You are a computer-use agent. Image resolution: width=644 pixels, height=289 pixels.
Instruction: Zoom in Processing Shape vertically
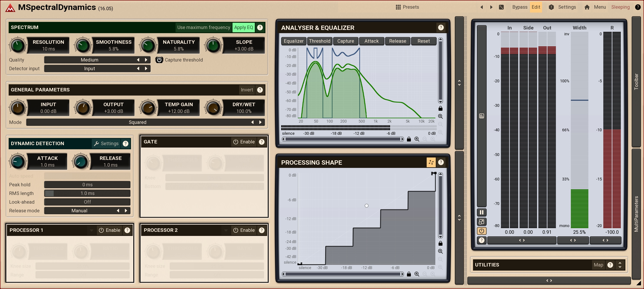coord(441,251)
